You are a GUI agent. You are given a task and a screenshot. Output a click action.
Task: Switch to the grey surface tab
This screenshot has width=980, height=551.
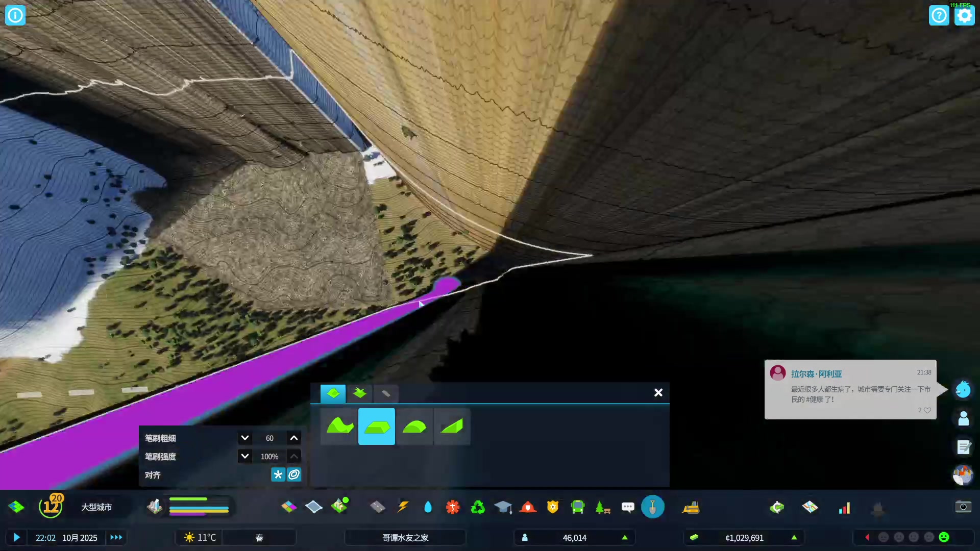coord(386,393)
